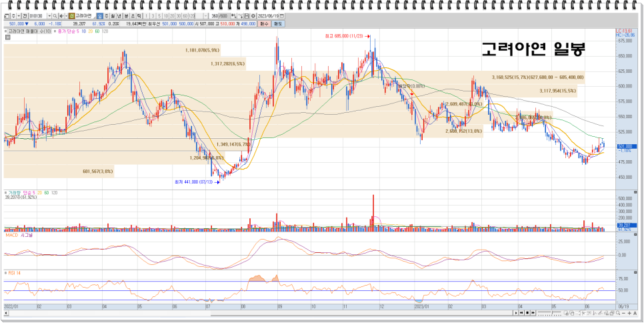Image resolution: width=644 pixels, height=323 pixels.
Task: Select the 분 (minute) period button
Action: point(126,16)
